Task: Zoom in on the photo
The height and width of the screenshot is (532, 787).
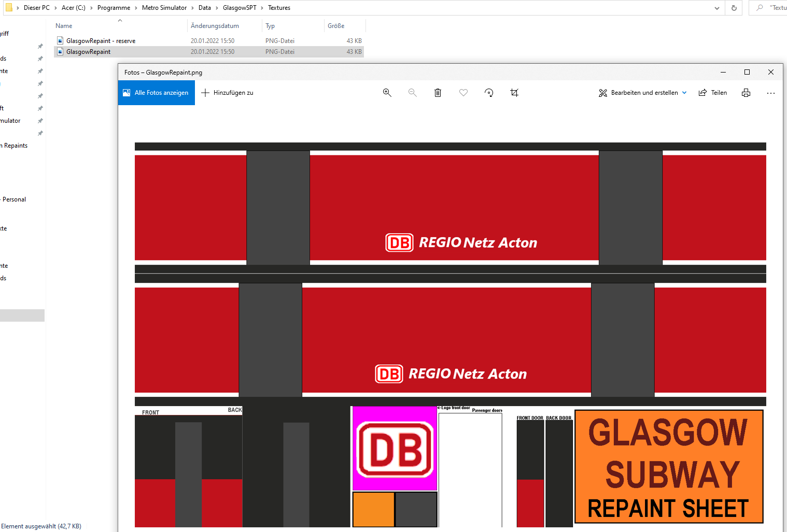Action: coord(387,93)
